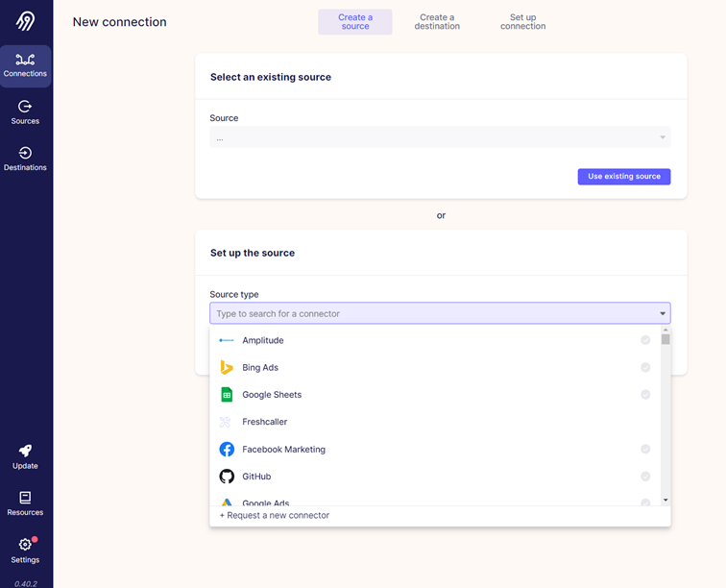Collapse the Source type dropdown arrow
The image size is (726, 588).
click(x=662, y=313)
